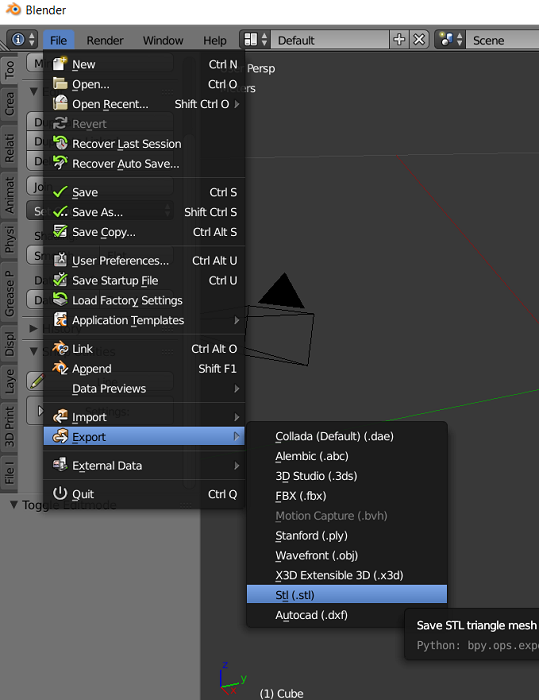
Task: Select X3D Extensible 3D (.x3d) export
Action: tap(347, 575)
